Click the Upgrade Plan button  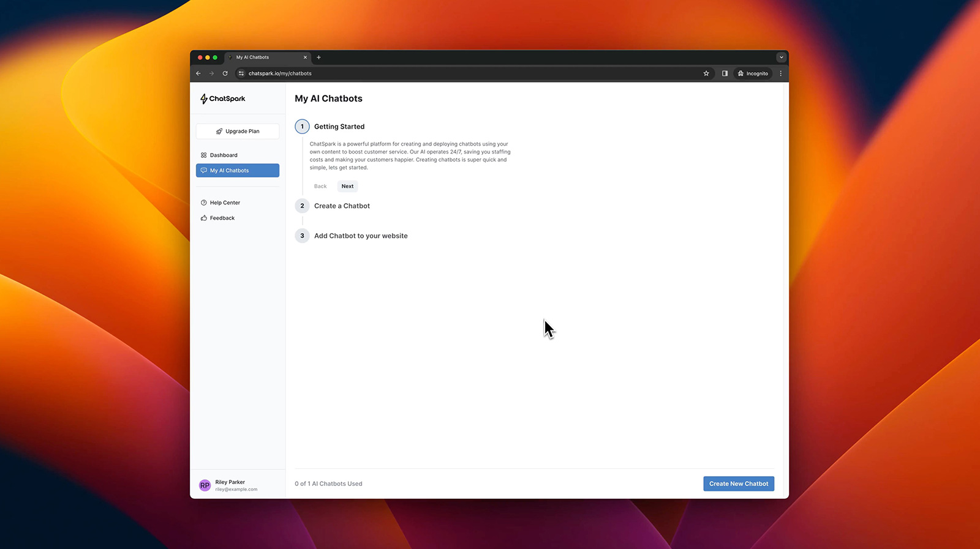[x=238, y=132]
